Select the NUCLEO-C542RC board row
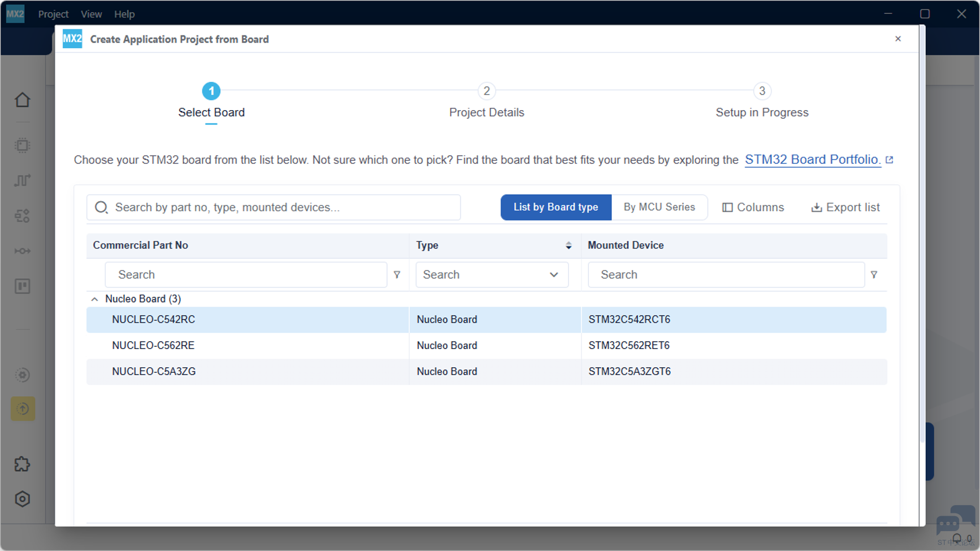This screenshot has width=980, height=551. click(487, 320)
